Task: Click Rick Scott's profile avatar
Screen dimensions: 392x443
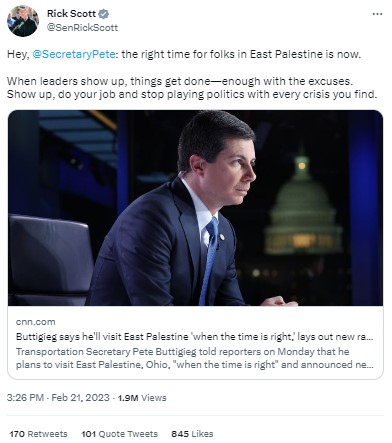Action: tap(23, 21)
